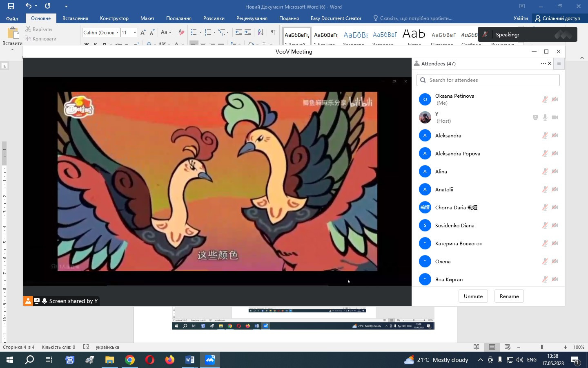
Task: Open Firefox from the taskbar
Action: tap(170, 360)
